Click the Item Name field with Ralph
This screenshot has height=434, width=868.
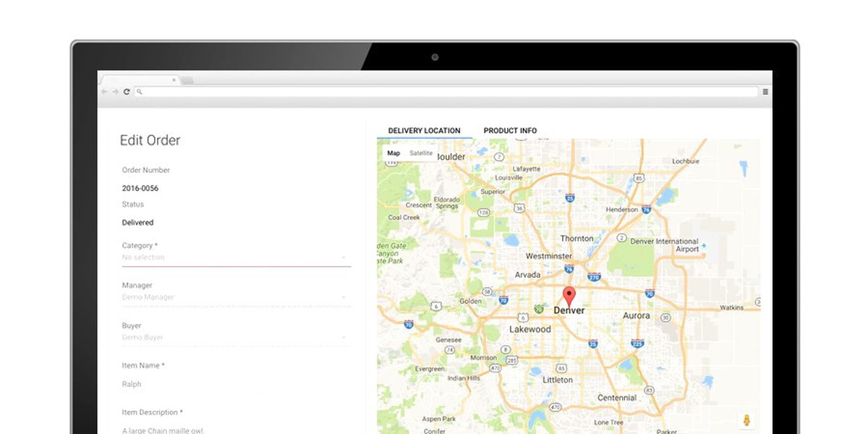236,384
